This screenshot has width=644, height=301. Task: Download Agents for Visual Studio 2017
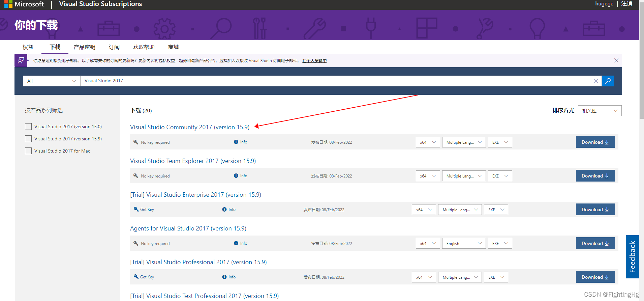[595, 243]
